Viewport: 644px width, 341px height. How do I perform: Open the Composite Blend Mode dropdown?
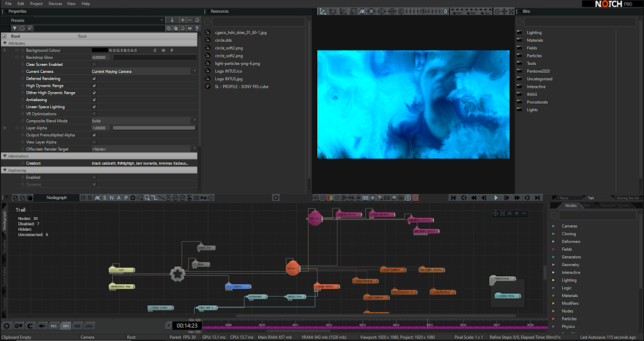click(144, 121)
